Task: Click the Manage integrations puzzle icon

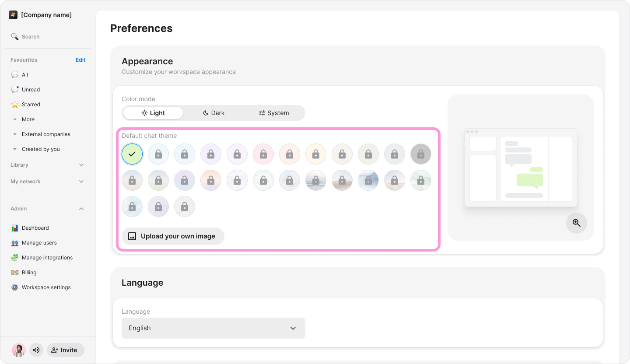Action: [15, 258]
